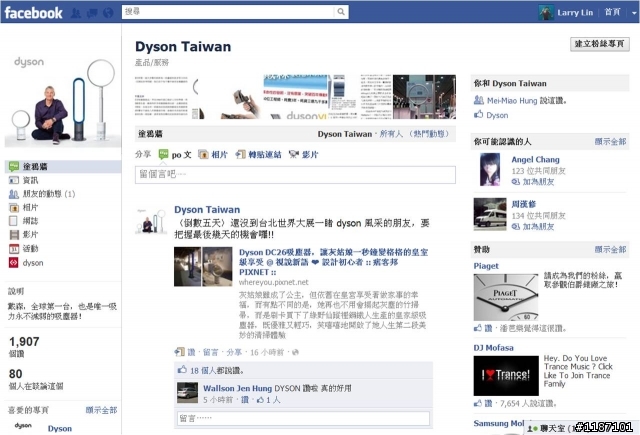The height and width of the screenshot is (435, 640).
Task: Open the Dyson liked page link
Action: [x=60, y=429]
